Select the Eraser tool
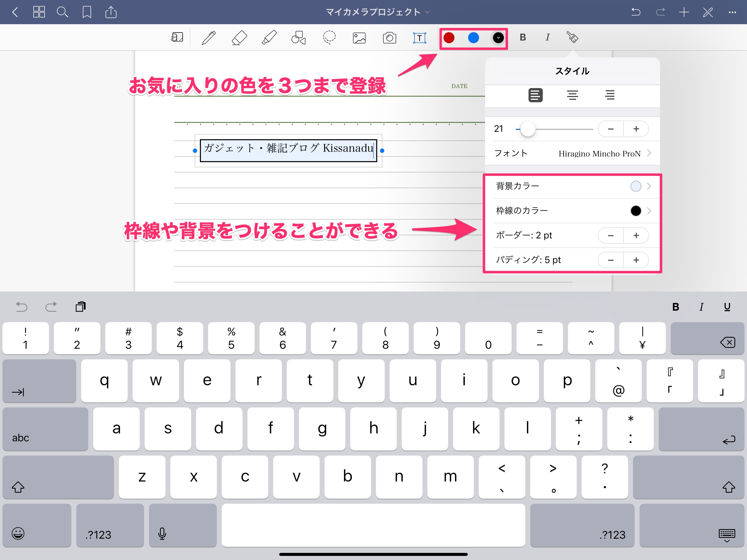Image resolution: width=747 pixels, height=560 pixels. (x=239, y=37)
